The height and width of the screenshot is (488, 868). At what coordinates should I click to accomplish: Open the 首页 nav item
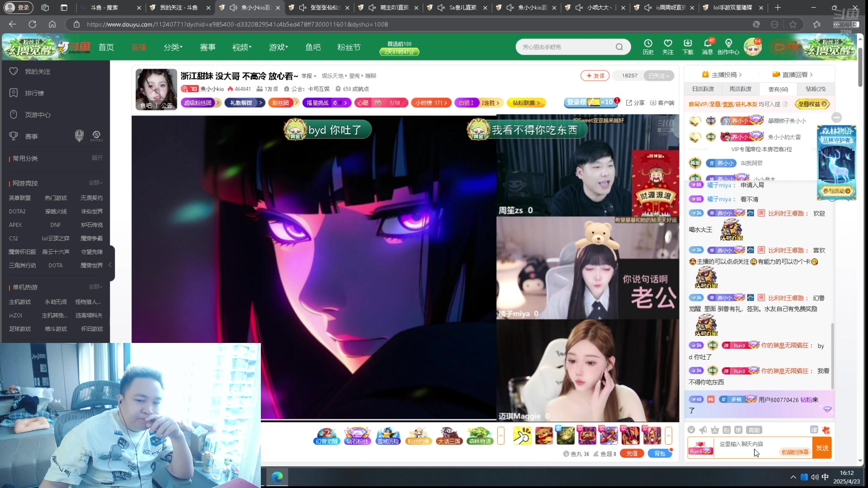106,47
